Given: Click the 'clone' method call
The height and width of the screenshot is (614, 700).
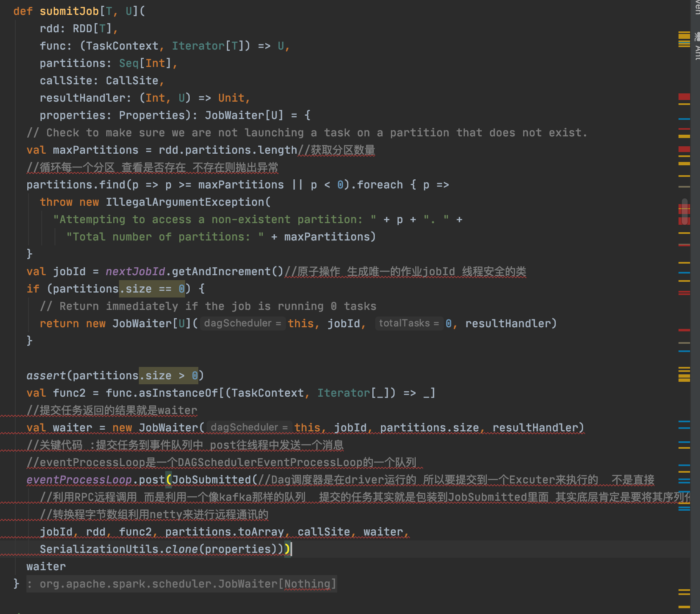Looking at the screenshot, I should (182, 549).
